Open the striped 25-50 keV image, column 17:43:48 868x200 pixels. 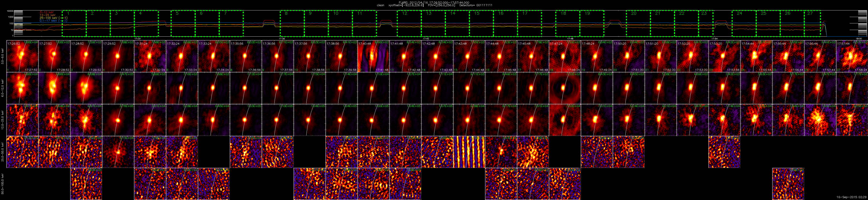pos(469,152)
